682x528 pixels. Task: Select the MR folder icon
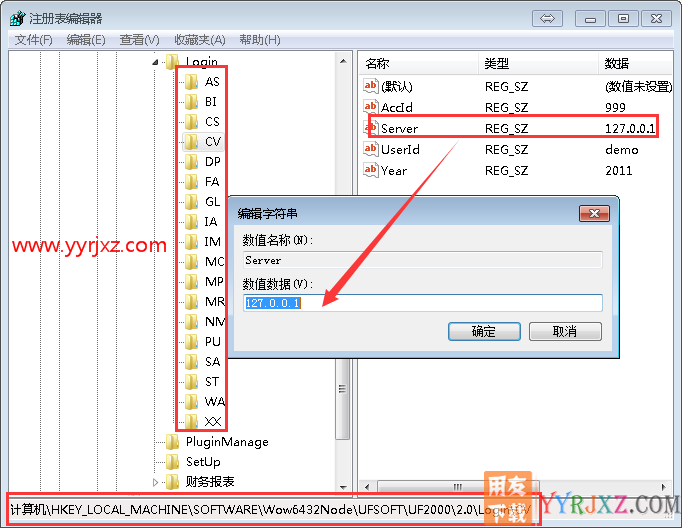point(191,301)
